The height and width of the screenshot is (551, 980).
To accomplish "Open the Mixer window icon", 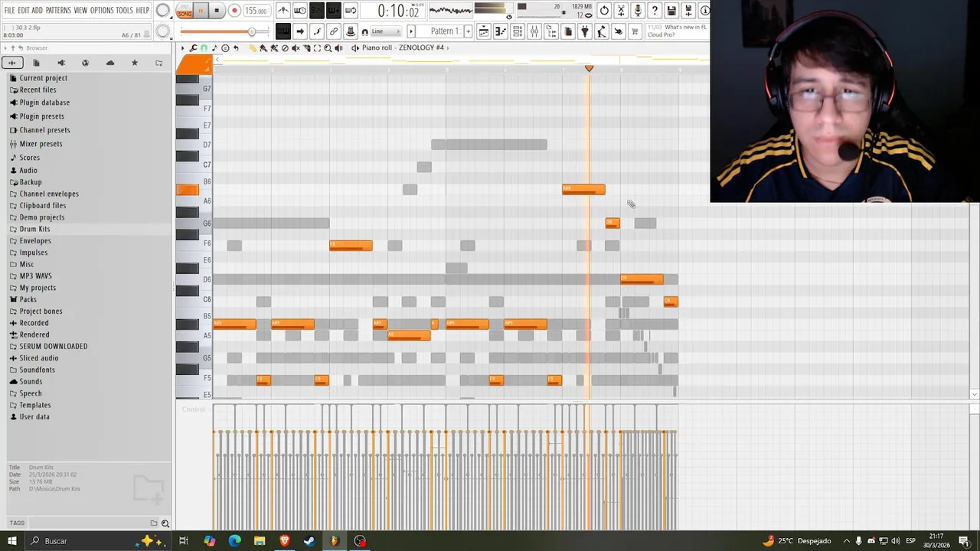I will 534,31.
